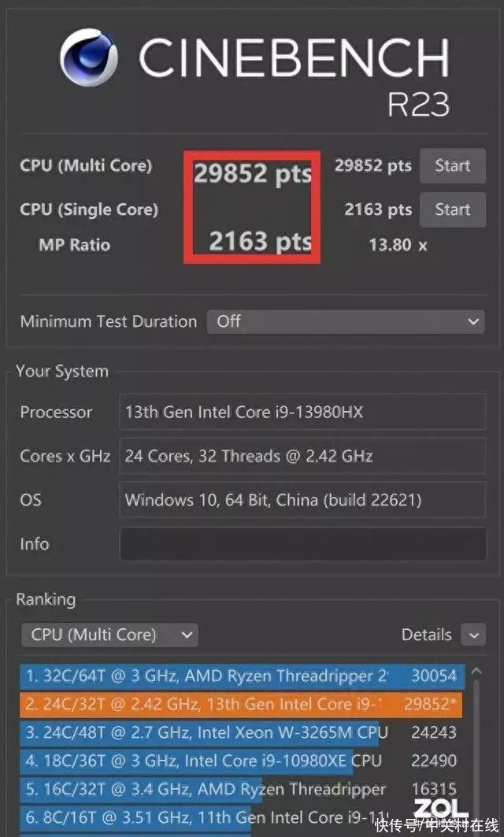Image resolution: width=504 pixels, height=837 pixels.
Task: Click the Processor name field
Action: pyautogui.click(x=302, y=412)
